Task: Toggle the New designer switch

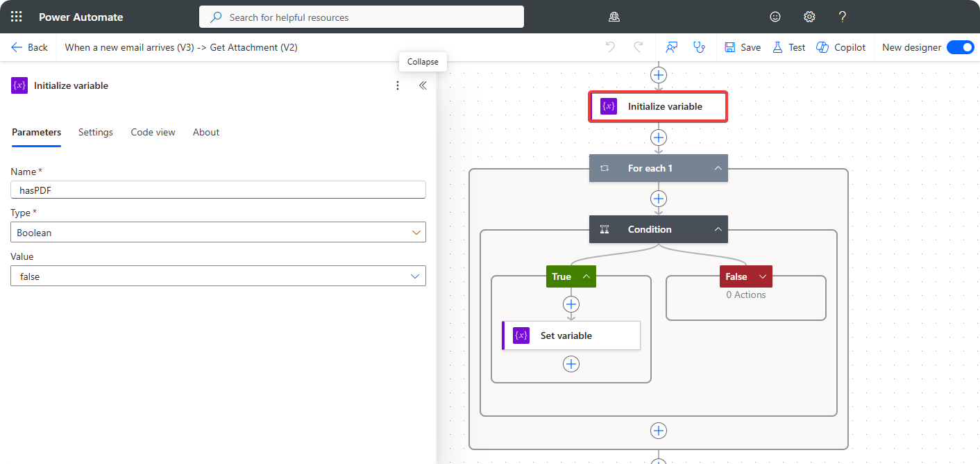Action: pos(960,47)
